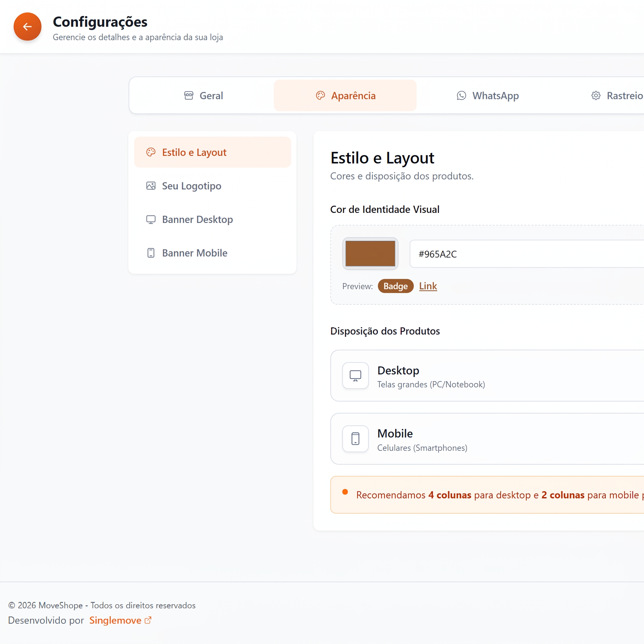
Task: Click the image icon beside Seu Logotipo
Action: coord(151,186)
